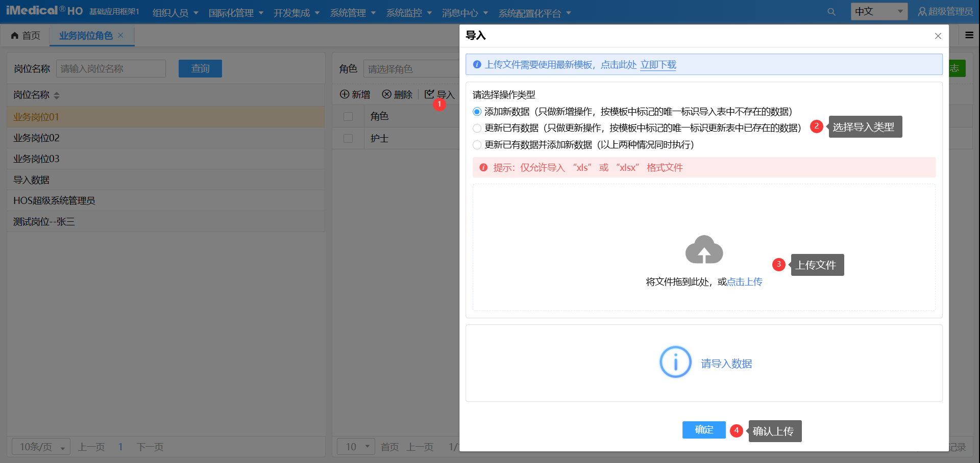Choose 更新已有数据并添加新数据 radio option

click(x=477, y=145)
